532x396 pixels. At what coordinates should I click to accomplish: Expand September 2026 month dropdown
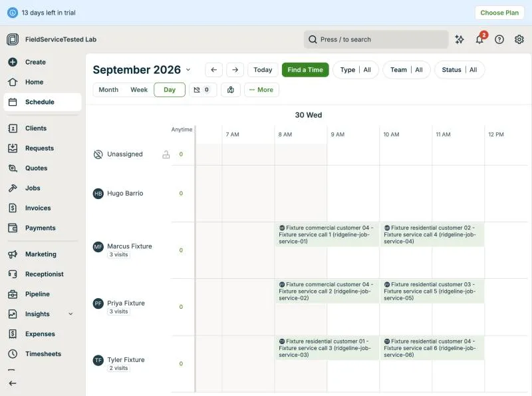188,70
